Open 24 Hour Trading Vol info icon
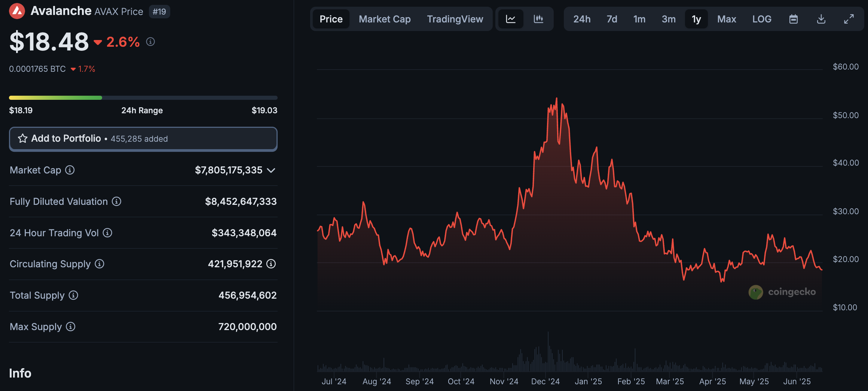Viewport: 868px width, 391px height. tap(108, 233)
